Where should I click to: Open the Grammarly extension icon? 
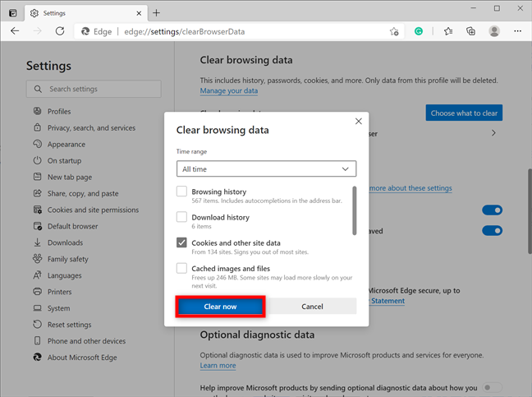click(x=419, y=31)
